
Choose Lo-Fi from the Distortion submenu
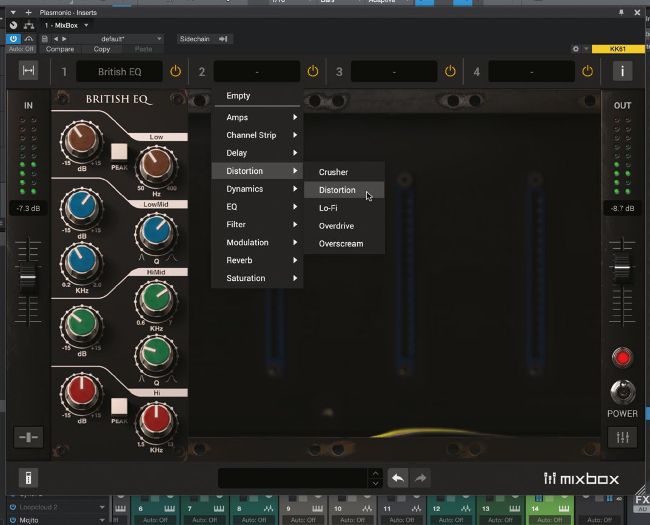pos(344,208)
